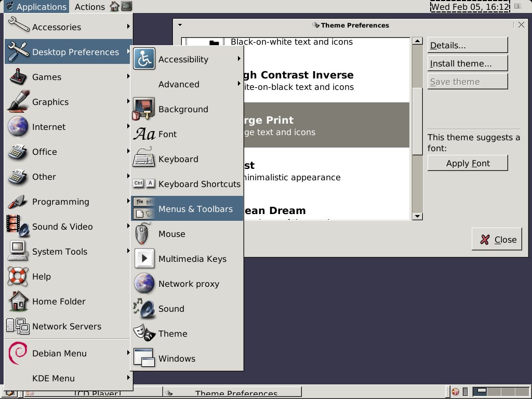Click the Network proxy globe icon

point(144,283)
